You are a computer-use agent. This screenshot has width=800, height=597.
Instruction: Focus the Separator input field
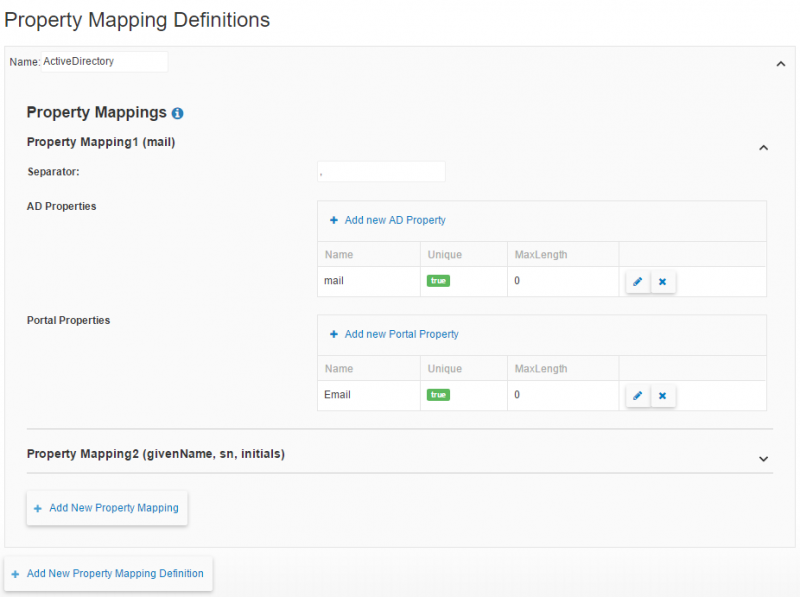(381, 172)
